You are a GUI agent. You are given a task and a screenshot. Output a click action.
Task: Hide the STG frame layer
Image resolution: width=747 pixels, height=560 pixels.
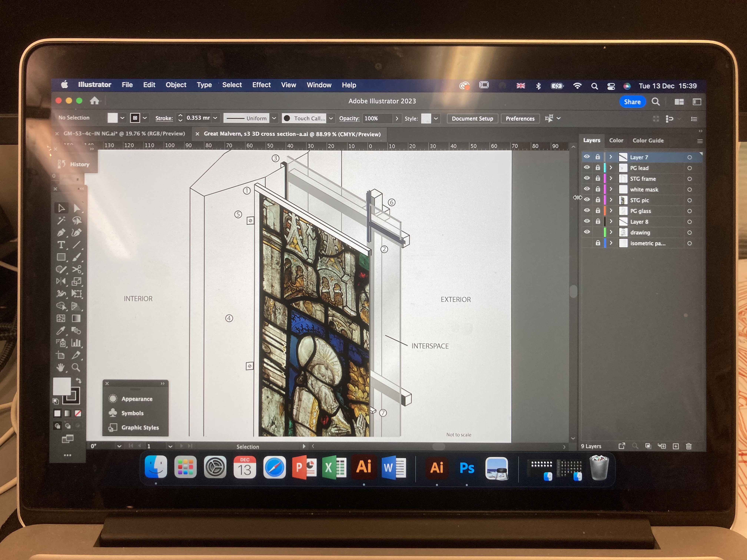pyautogui.click(x=587, y=179)
